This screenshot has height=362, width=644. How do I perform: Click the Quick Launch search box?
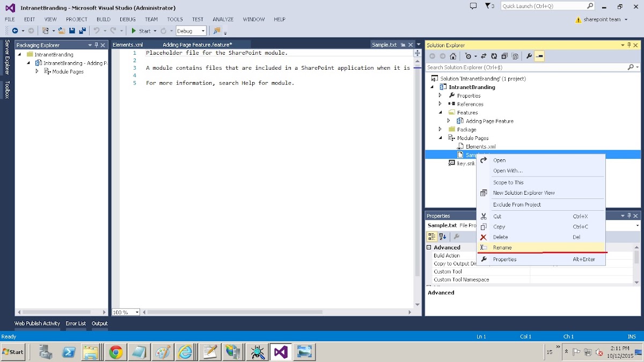point(547,6)
